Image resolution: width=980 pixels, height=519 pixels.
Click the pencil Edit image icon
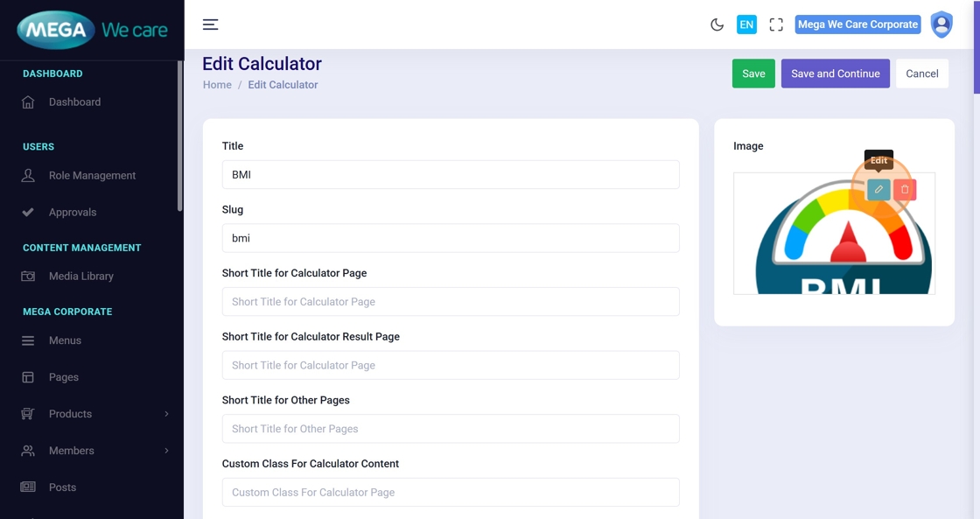coord(878,189)
